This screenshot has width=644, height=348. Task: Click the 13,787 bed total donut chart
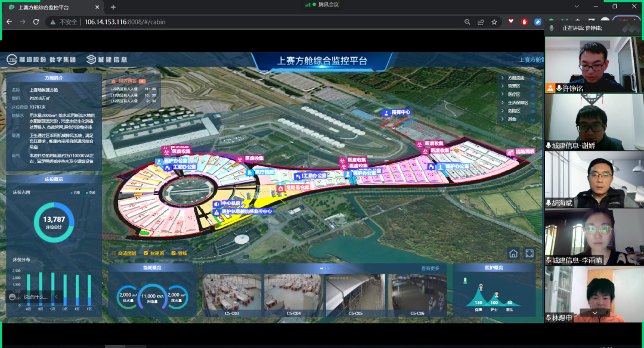click(x=54, y=222)
